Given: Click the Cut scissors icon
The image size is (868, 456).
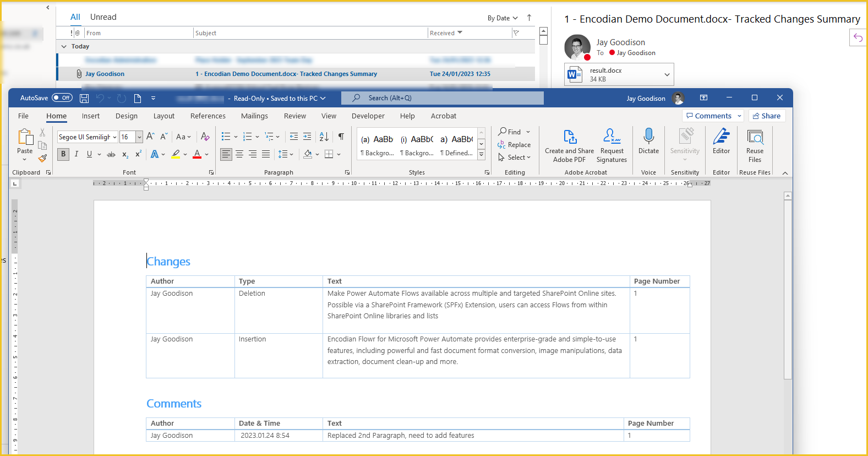Looking at the screenshot, I should pos(42,133).
